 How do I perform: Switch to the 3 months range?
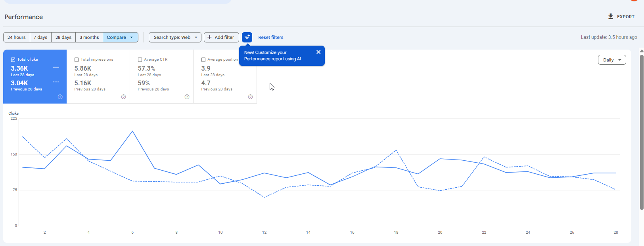[89, 37]
